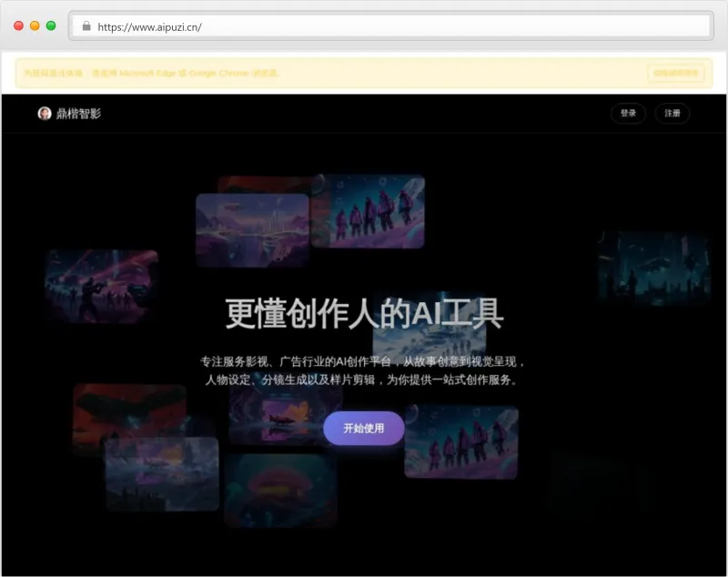Click the purple 开始使用 button
Image resolution: width=728 pixels, height=577 pixels.
point(364,428)
